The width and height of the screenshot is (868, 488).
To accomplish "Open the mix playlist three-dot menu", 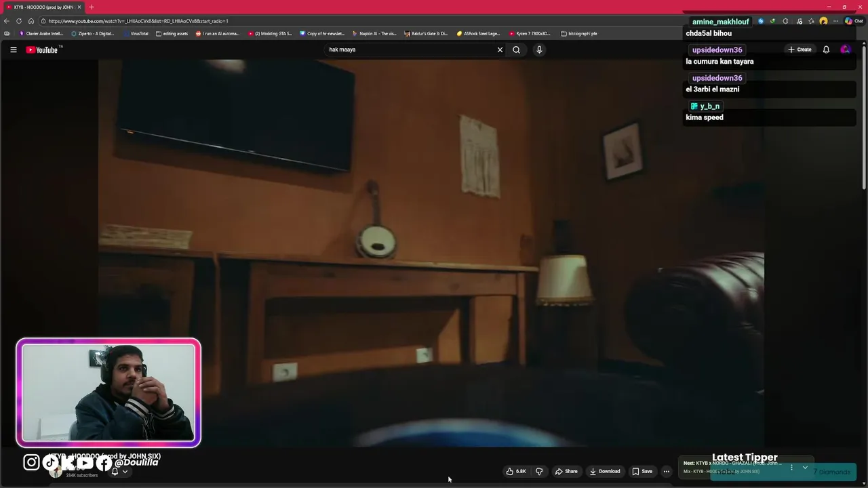I will click(x=791, y=467).
